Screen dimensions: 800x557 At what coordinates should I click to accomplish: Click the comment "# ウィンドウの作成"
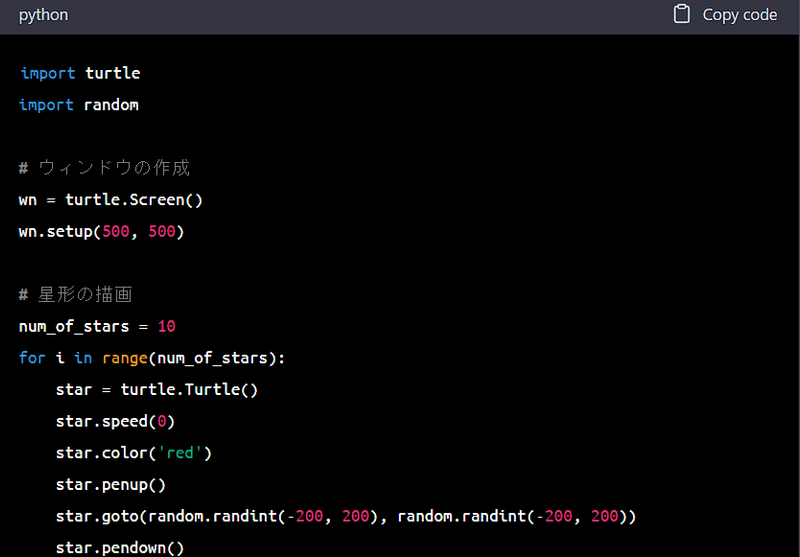click(104, 168)
